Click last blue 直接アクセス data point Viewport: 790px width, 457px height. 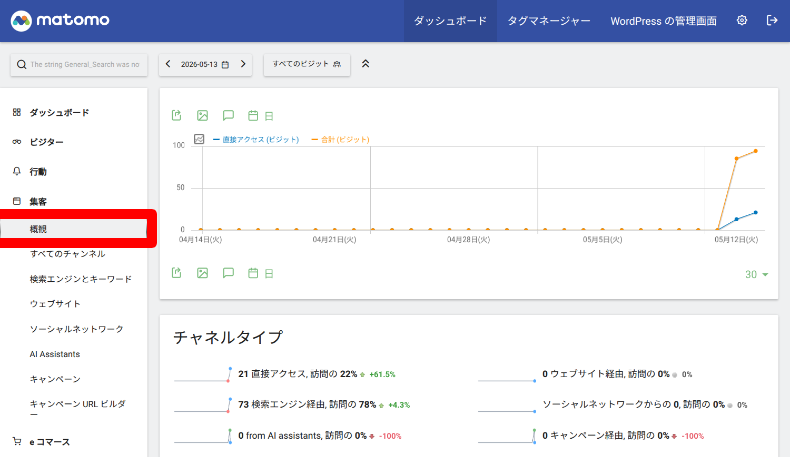click(x=756, y=213)
